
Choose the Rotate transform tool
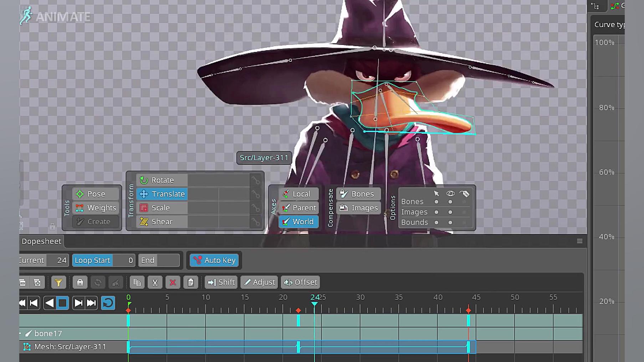[x=162, y=180]
